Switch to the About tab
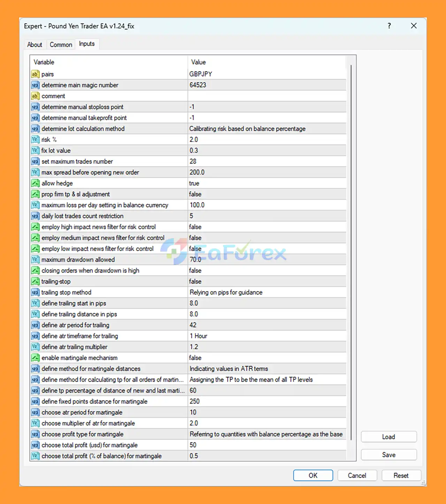This screenshot has height=504, width=446. [x=34, y=45]
